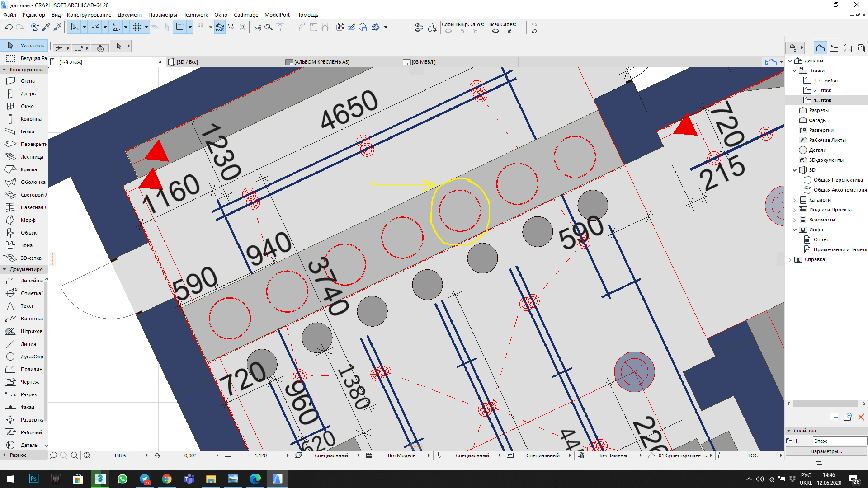Viewport: 868px width, 488px height.
Task: Select the Window tool in toolbar
Action: point(28,106)
